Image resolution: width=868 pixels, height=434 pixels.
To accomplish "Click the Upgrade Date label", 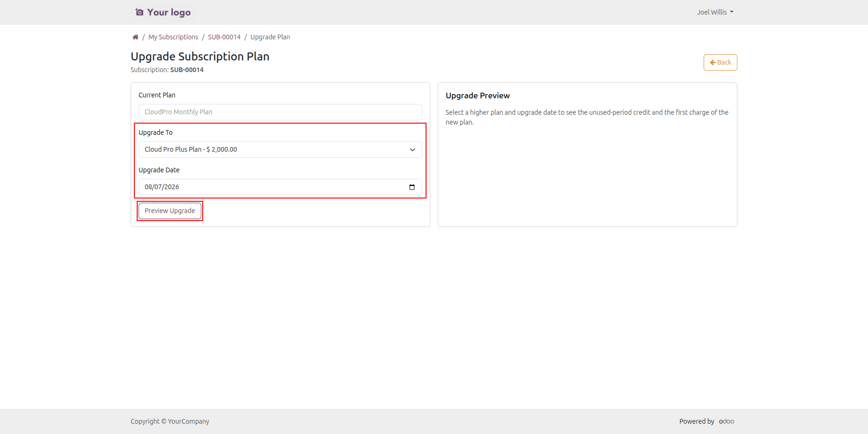I will (159, 170).
